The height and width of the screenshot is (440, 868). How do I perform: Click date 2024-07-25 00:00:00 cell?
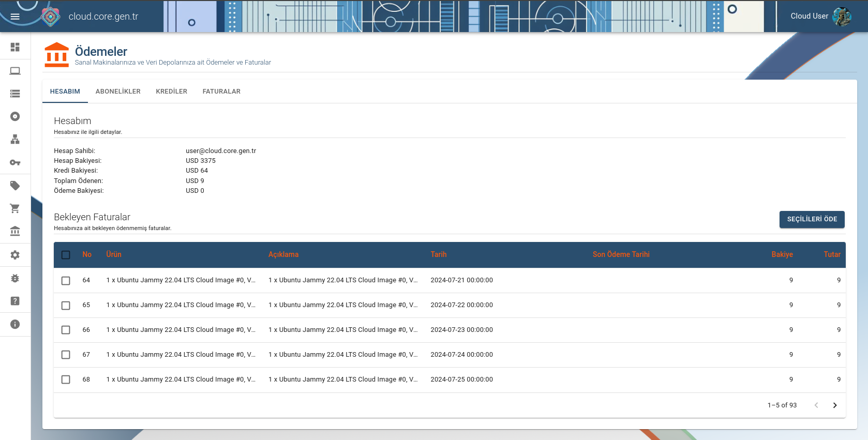coord(462,380)
